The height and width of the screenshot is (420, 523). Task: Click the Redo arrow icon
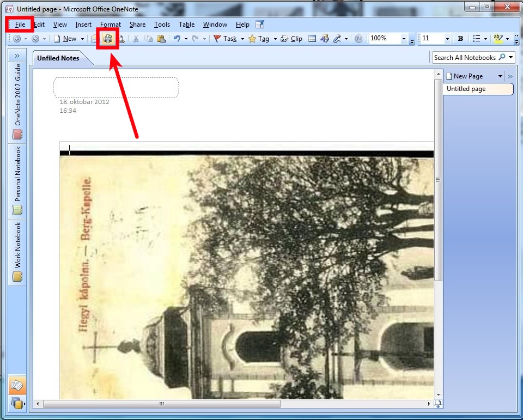[195, 39]
